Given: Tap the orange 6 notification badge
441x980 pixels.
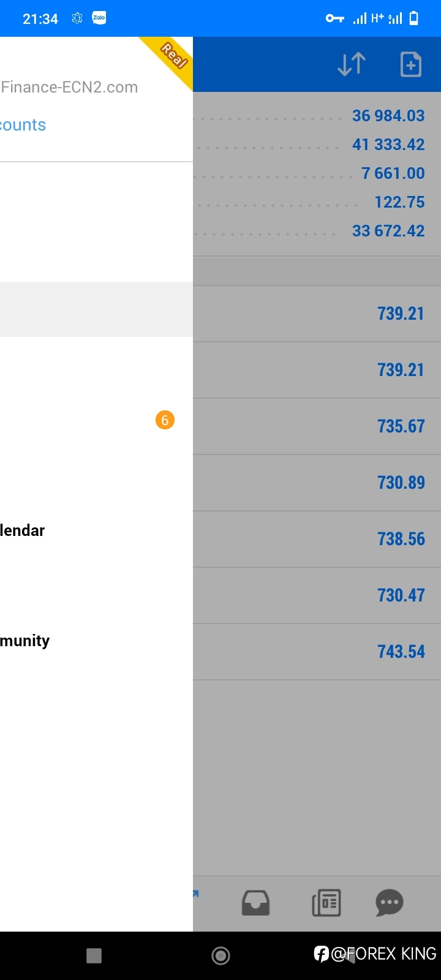Looking at the screenshot, I should 165,420.
